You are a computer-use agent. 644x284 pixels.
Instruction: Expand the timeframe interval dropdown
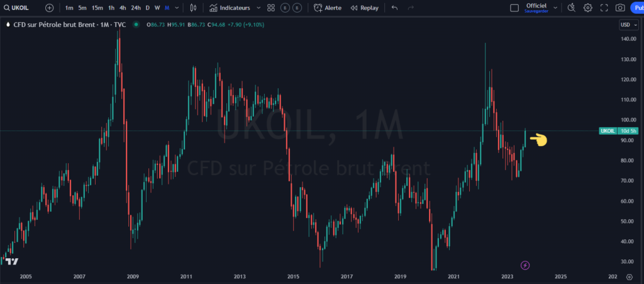tap(176, 8)
